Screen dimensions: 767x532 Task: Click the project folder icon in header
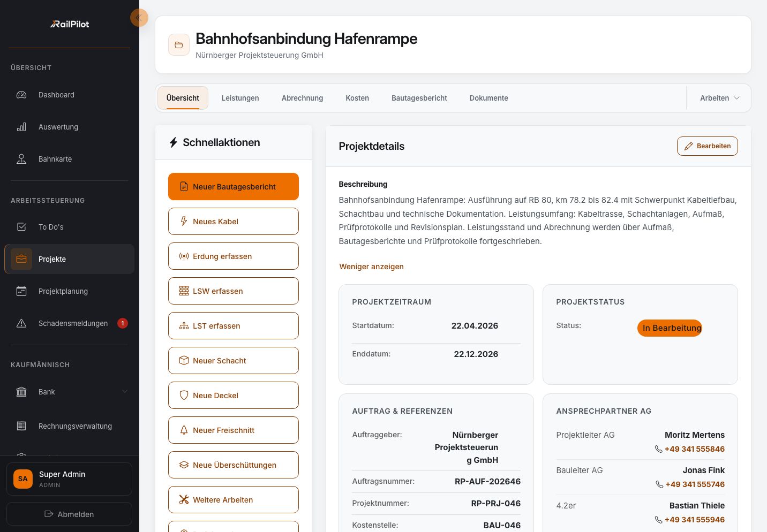tap(179, 45)
